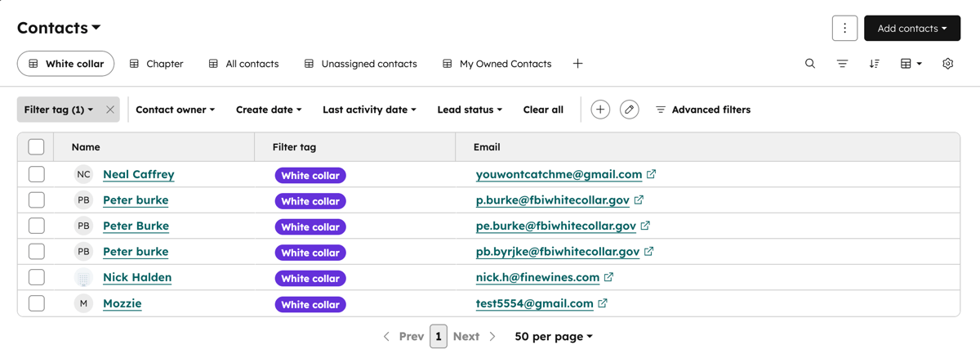
Task: Open the search contacts icon
Action: (810, 64)
